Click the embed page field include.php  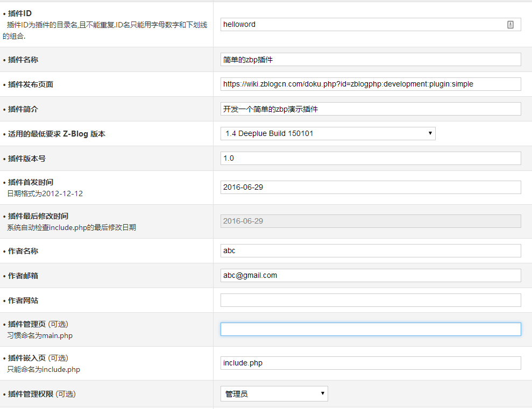pos(371,363)
